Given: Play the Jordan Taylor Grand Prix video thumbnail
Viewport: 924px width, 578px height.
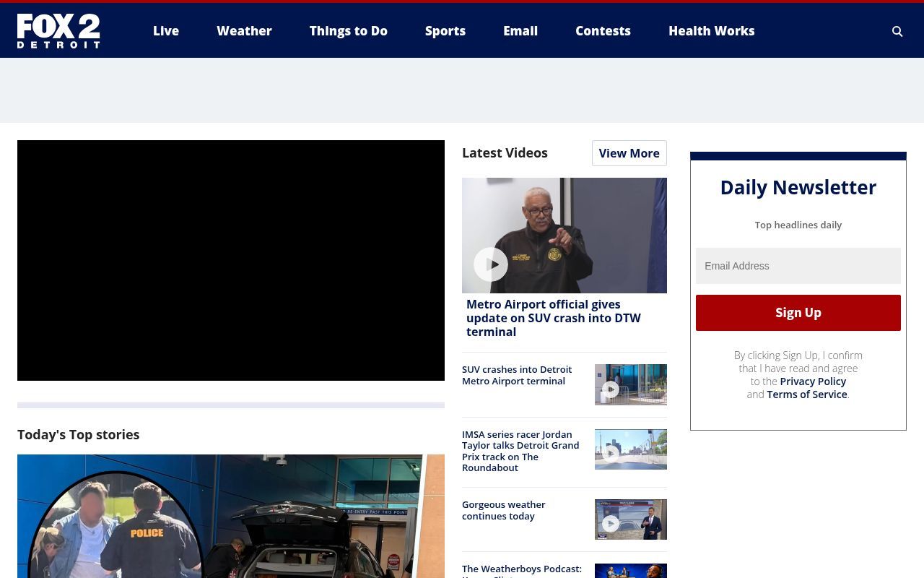Looking at the screenshot, I should [x=631, y=449].
